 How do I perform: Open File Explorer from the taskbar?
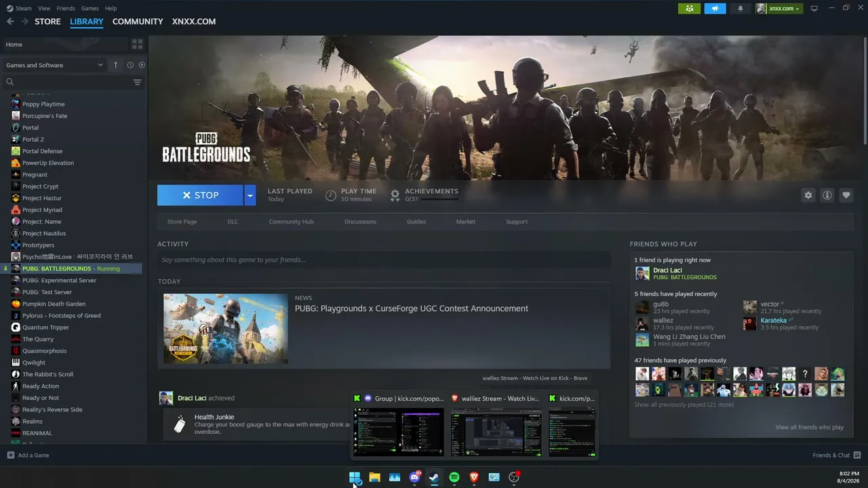click(374, 477)
